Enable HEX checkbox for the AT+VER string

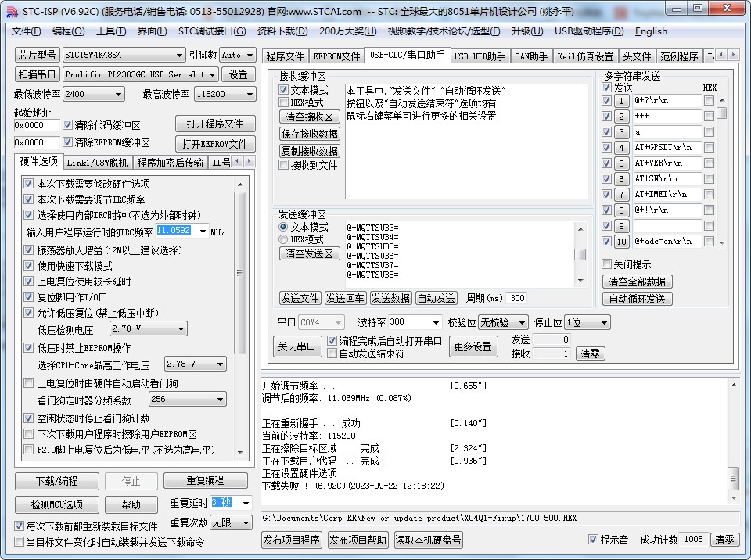tap(709, 163)
